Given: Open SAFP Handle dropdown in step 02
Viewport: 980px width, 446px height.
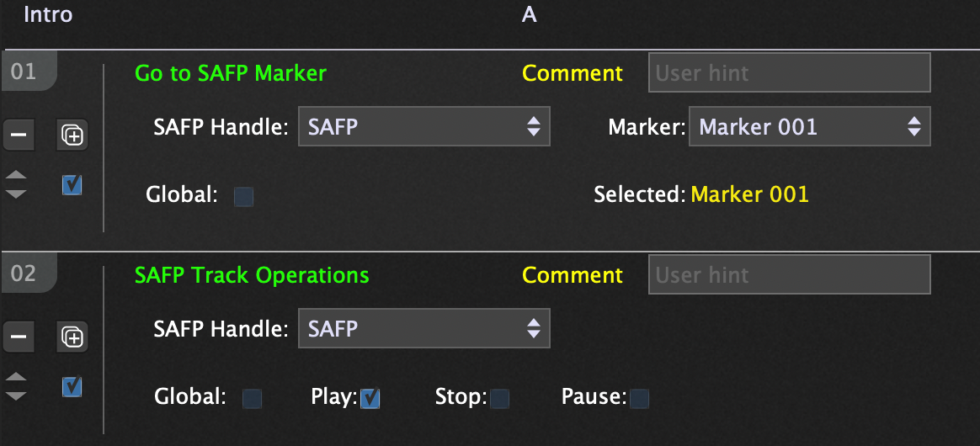Looking at the screenshot, I should (x=423, y=329).
